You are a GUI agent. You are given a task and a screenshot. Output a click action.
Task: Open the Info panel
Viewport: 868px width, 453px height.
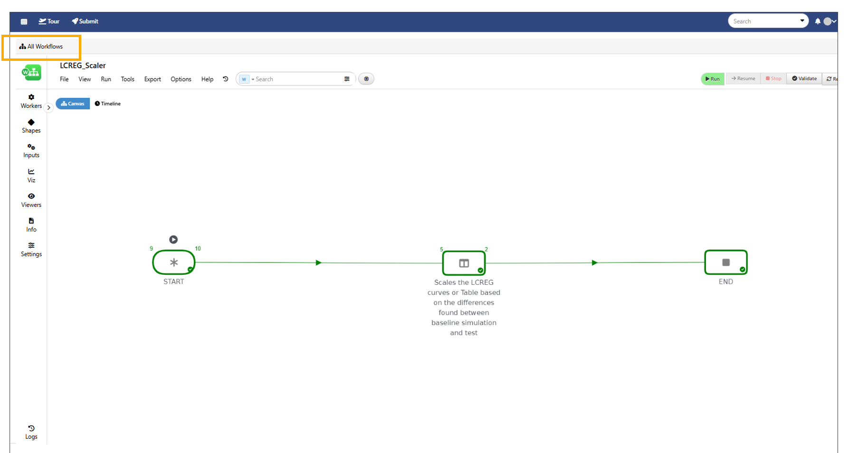[31, 225]
